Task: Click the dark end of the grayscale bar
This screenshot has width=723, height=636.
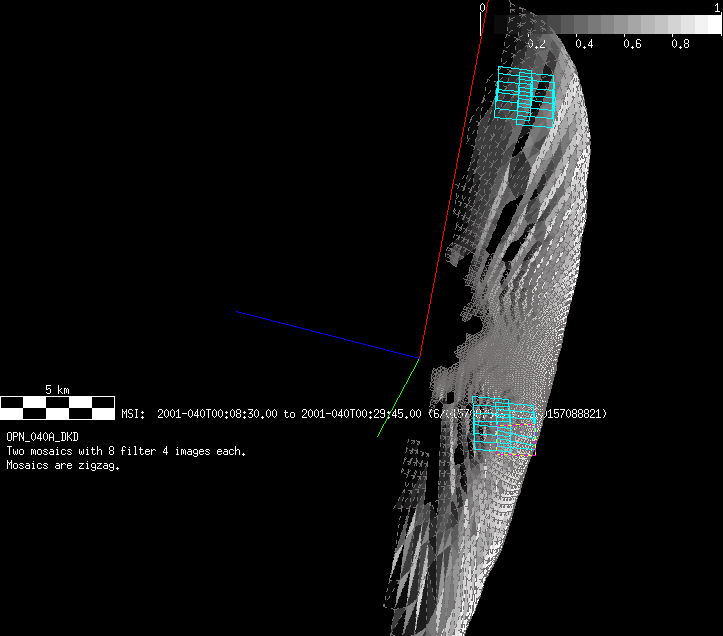Action: pos(500,24)
